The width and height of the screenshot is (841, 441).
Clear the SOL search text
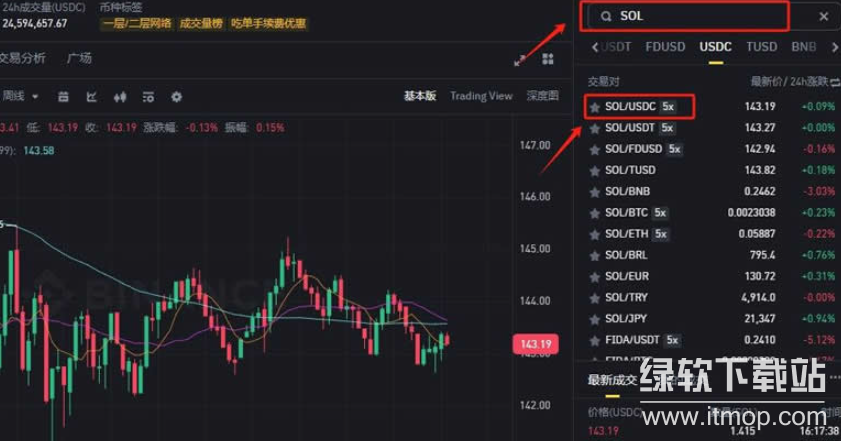click(823, 16)
